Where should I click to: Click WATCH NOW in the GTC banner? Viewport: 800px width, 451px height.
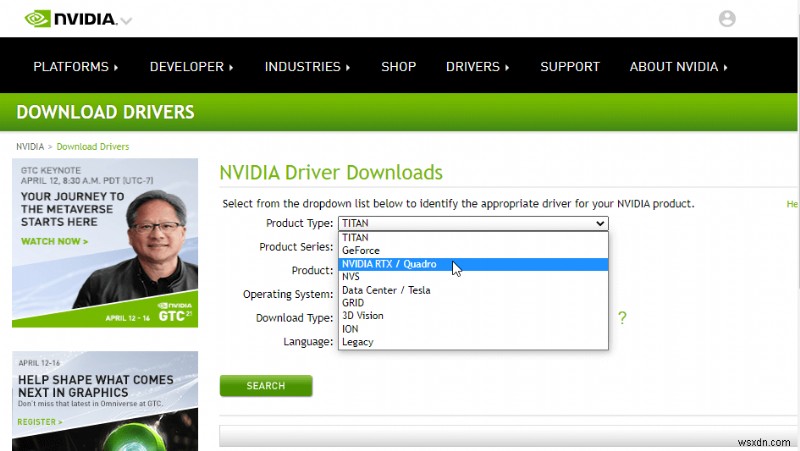(x=55, y=241)
